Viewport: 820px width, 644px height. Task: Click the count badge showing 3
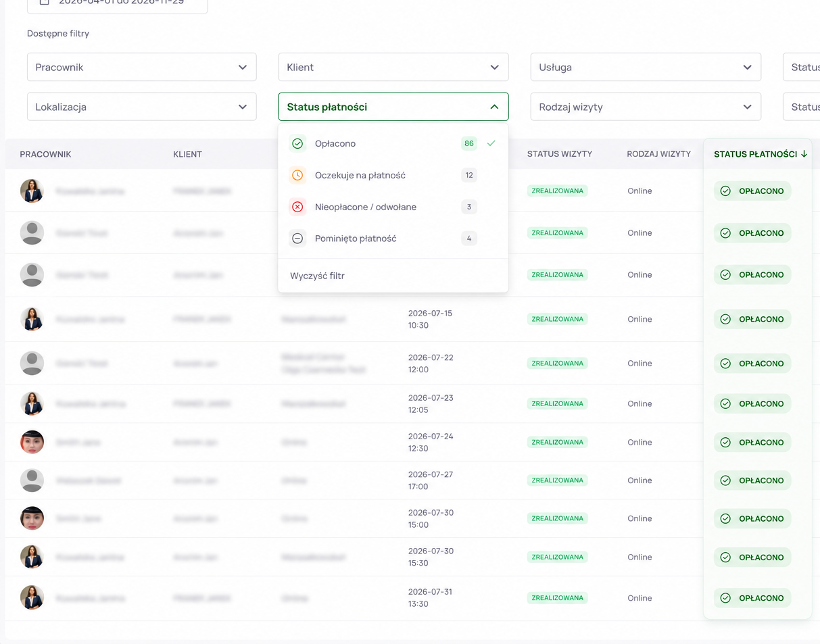pyautogui.click(x=469, y=207)
